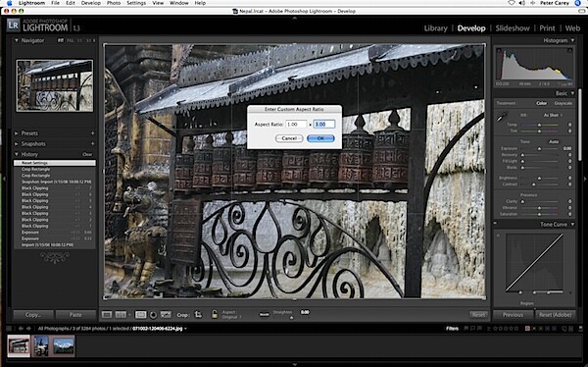The width and height of the screenshot is (588, 367).
Task: Activate the Crop Overlay tool icon
Action: coord(140,314)
